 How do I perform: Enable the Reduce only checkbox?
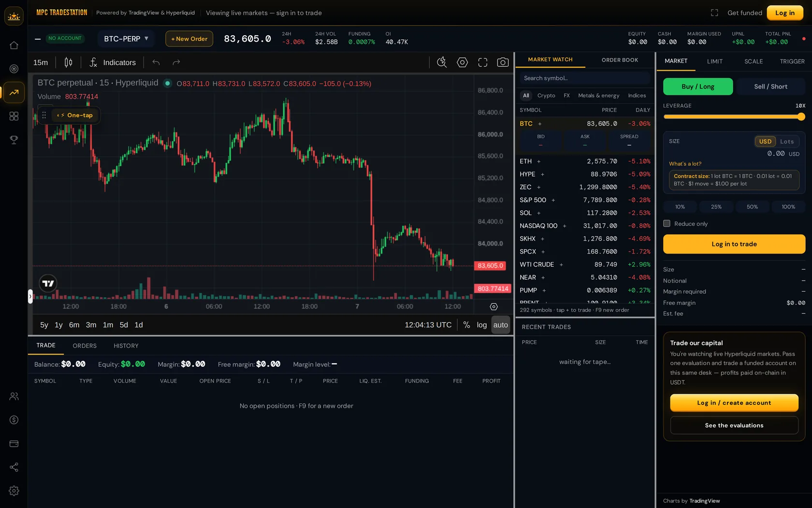coord(667,224)
